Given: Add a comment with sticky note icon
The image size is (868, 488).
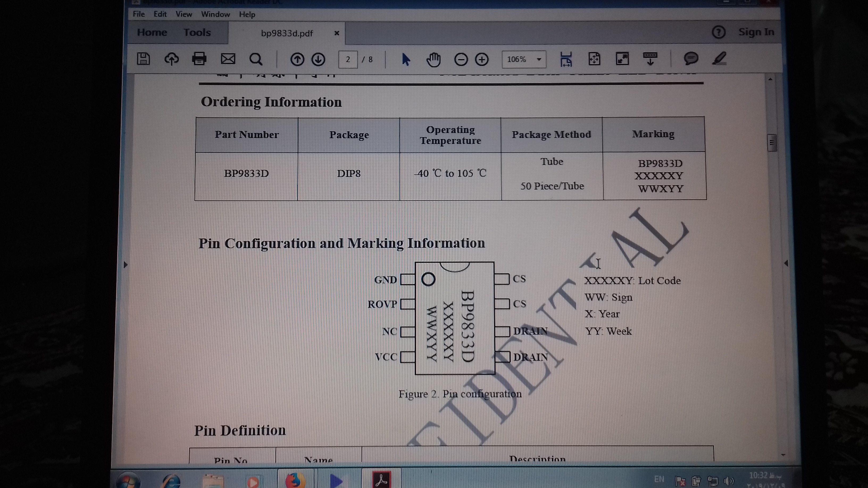Looking at the screenshot, I should 691,58.
